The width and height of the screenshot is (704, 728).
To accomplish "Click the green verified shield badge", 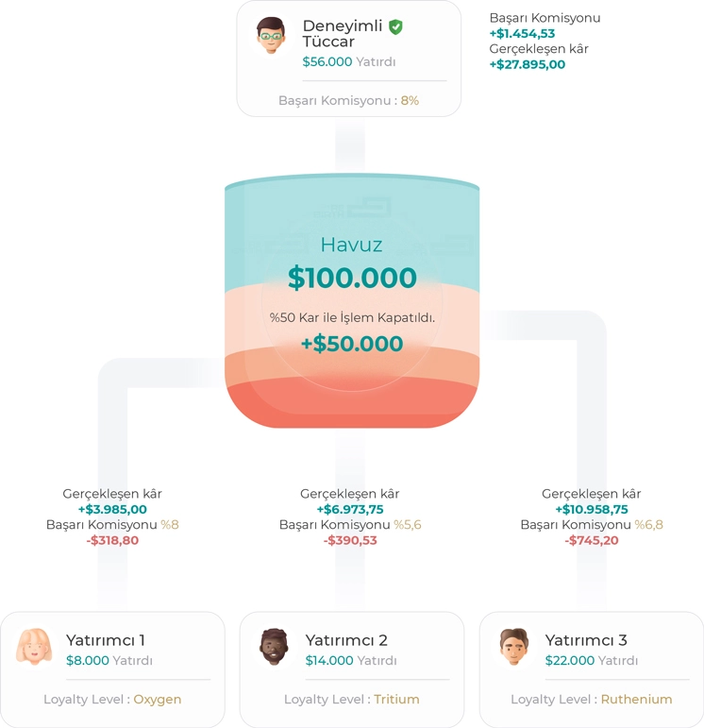I will click(x=395, y=26).
